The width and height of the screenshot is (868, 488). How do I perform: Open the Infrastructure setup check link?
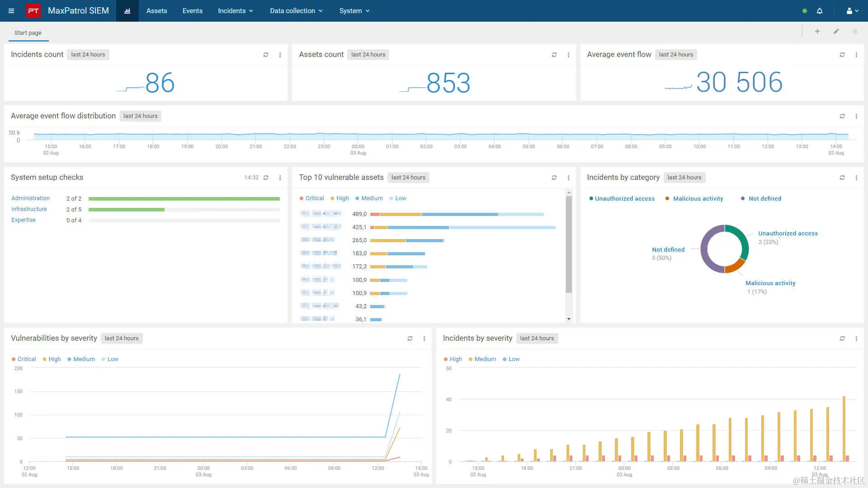coord(29,209)
